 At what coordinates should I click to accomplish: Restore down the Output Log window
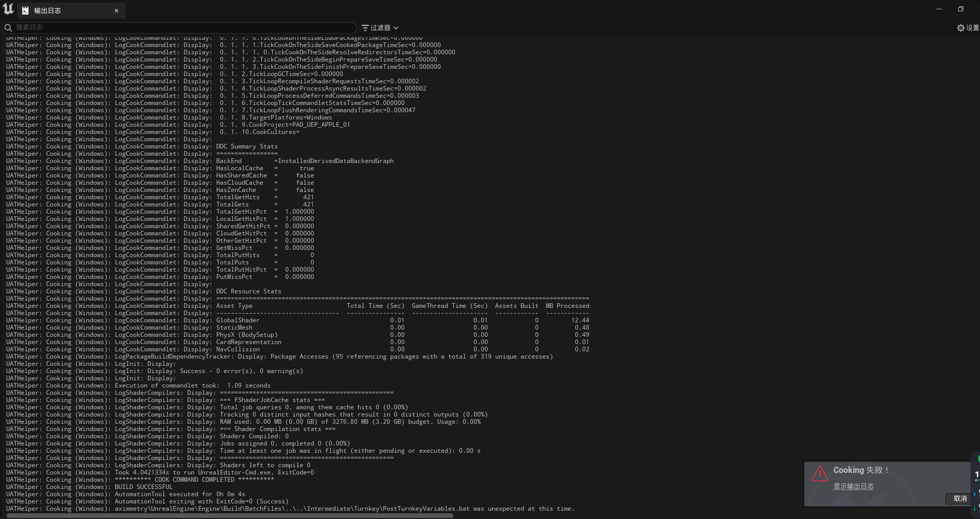961,9
